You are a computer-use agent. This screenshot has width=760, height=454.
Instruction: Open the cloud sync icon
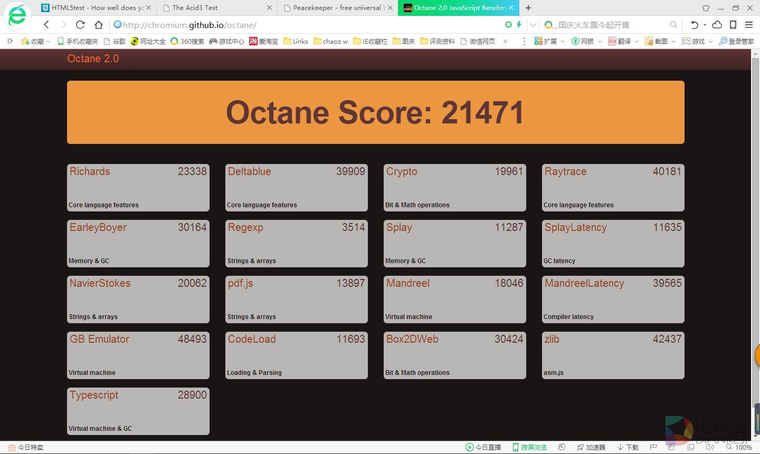[717, 25]
